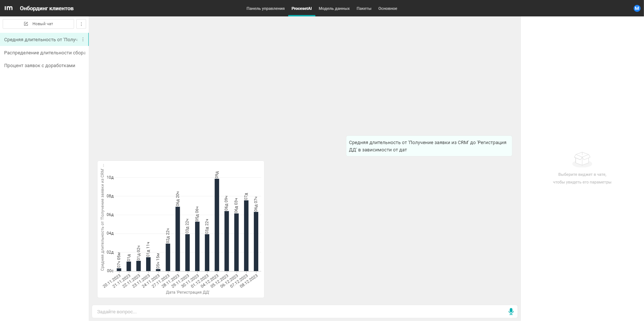Click the microphone voice input icon
644x321 pixels.
[x=511, y=312]
